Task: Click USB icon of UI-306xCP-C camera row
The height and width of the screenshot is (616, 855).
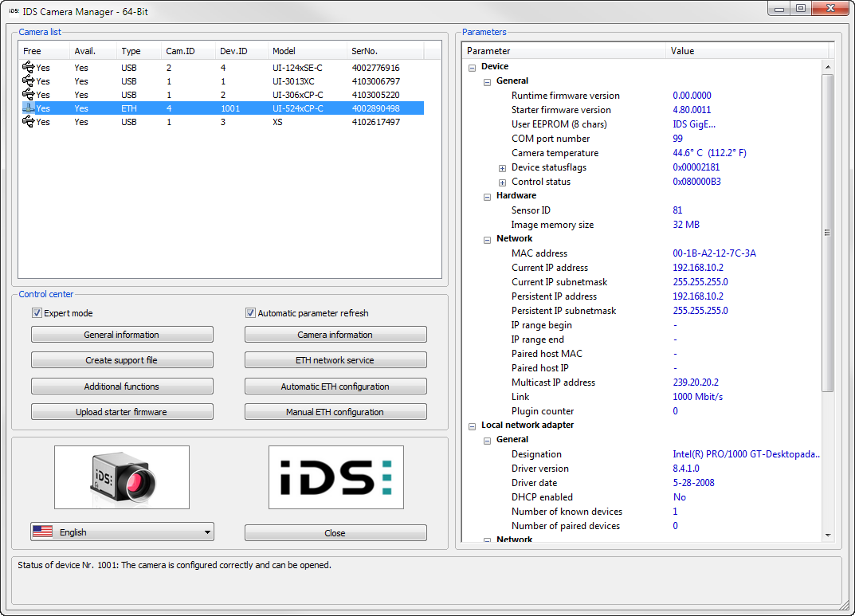Action: pos(29,94)
